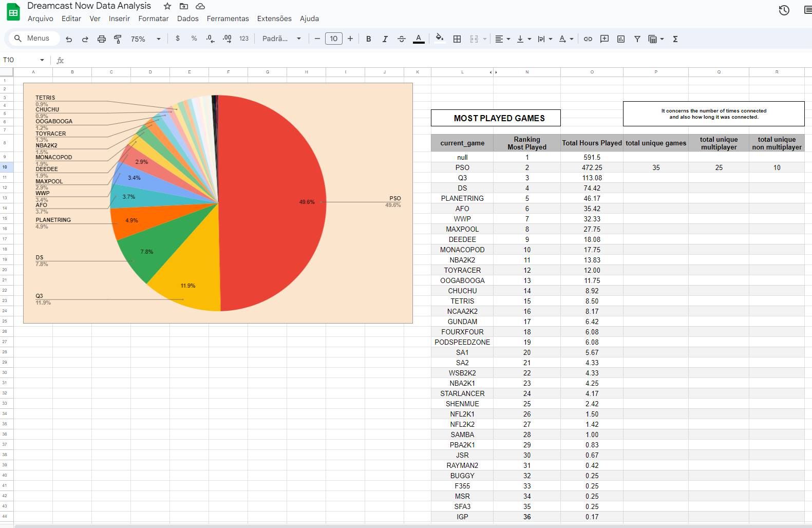Click the merge cells icon
This screenshot has height=528, width=812.
click(x=474, y=39)
